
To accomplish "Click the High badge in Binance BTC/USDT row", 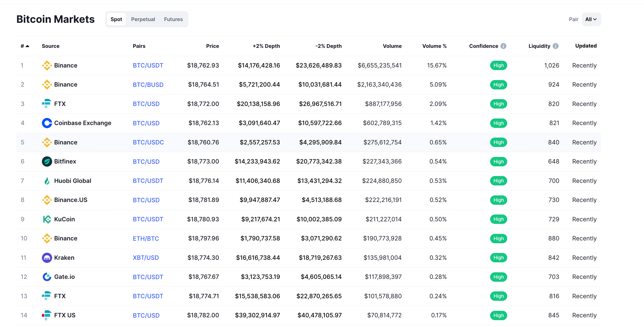I will [498, 66].
